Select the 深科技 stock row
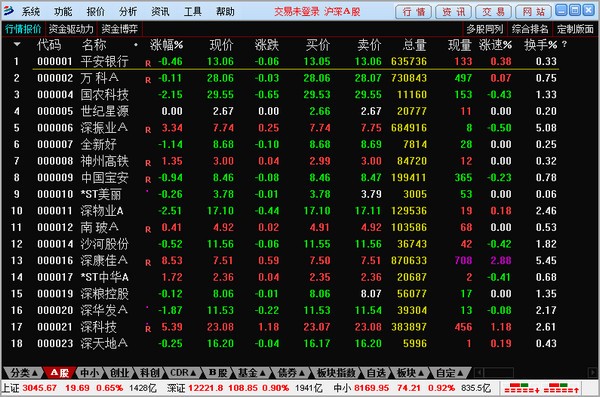 click(283, 327)
